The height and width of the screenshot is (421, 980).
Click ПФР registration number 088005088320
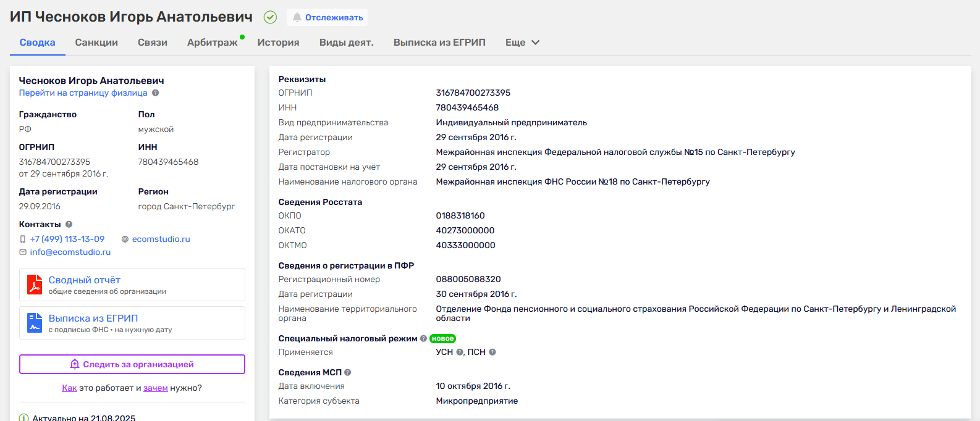coord(468,280)
